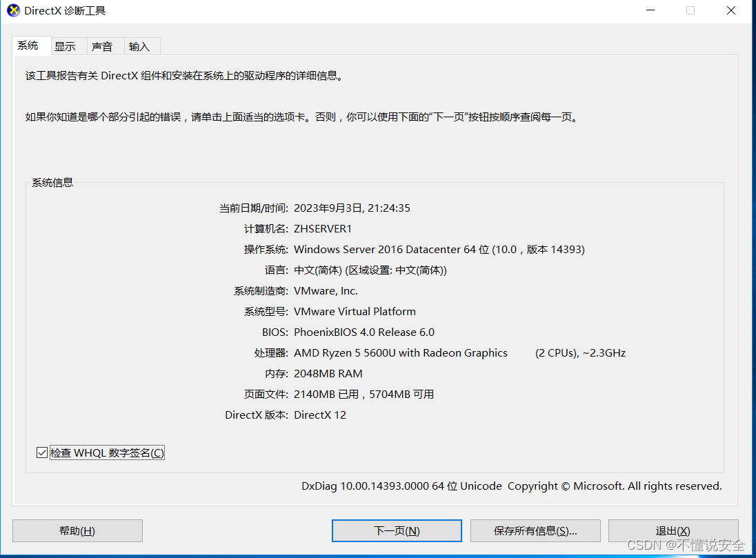The height and width of the screenshot is (558, 756).
Task: Click the DirectX icon in title bar
Action: pyautogui.click(x=14, y=10)
